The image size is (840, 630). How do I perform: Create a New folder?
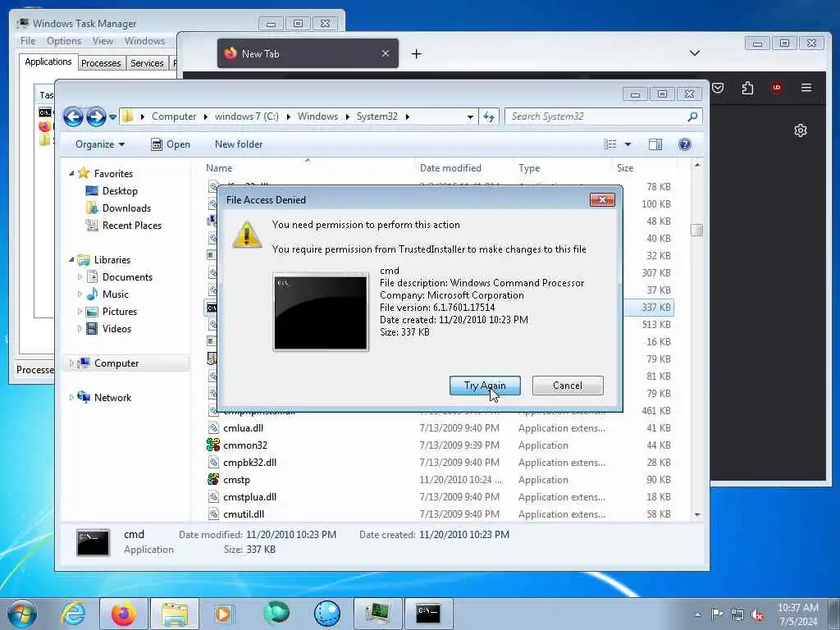[x=239, y=144]
